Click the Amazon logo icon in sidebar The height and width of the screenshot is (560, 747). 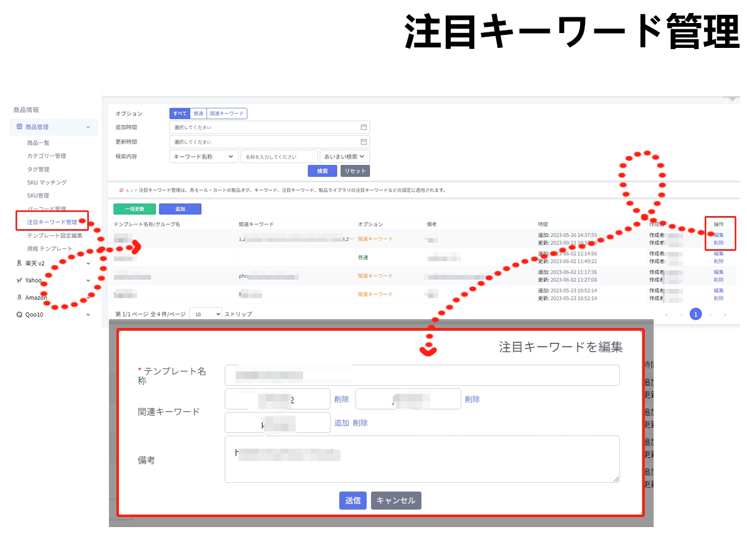(19, 297)
